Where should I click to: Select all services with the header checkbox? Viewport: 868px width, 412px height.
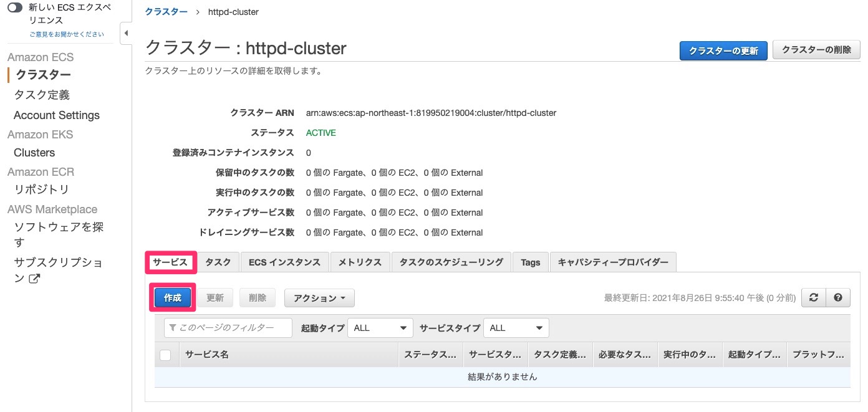(x=164, y=353)
